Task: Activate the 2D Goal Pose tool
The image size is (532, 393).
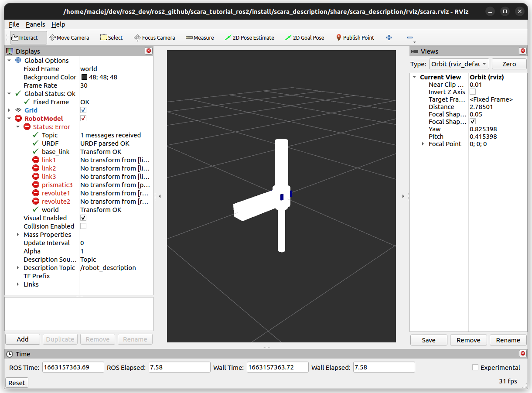Action: point(304,38)
